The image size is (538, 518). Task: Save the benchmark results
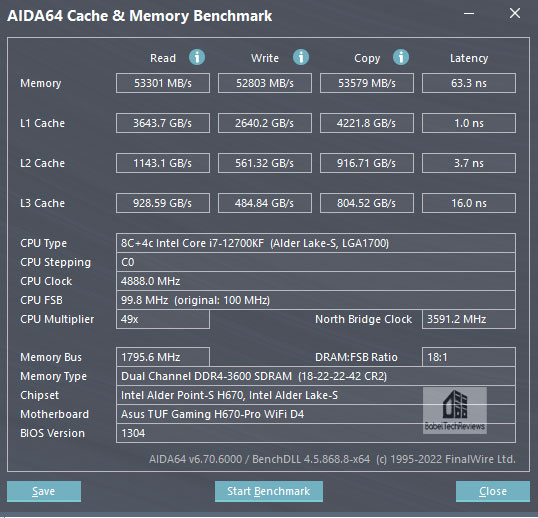pos(44,491)
